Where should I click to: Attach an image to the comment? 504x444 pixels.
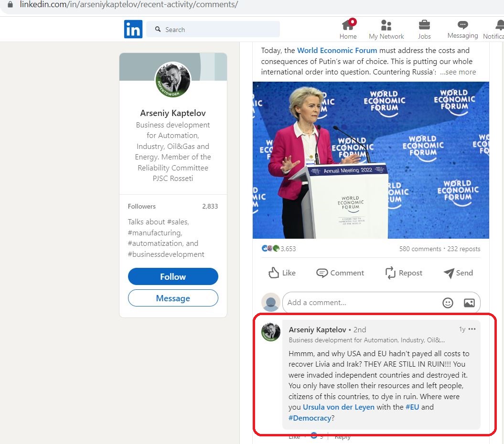(469, 303)
